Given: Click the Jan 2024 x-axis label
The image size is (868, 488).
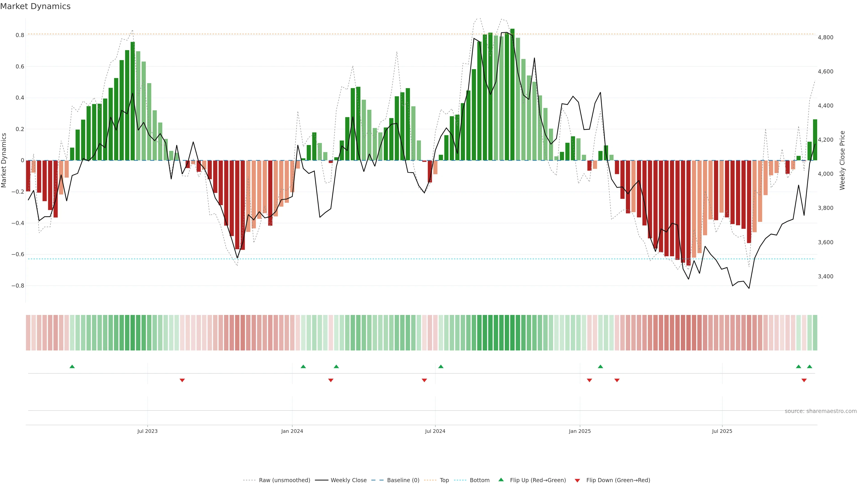Looking at the screenshot, I should [x=292, y=431].
